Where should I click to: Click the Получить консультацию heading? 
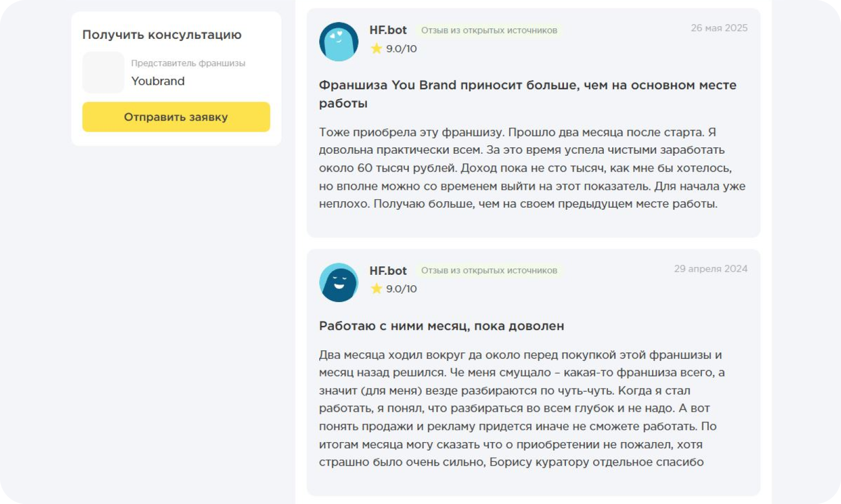[x=162, y=35]
